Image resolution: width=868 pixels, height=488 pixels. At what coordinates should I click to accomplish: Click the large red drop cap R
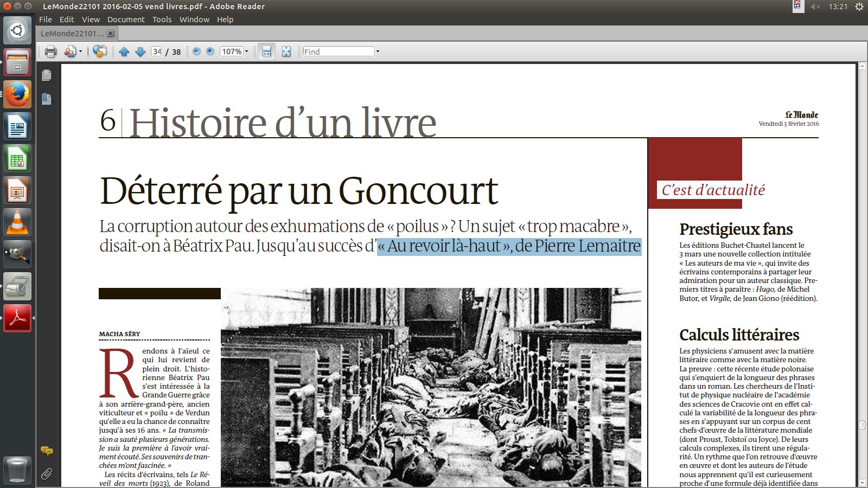[x=118, y=373]
